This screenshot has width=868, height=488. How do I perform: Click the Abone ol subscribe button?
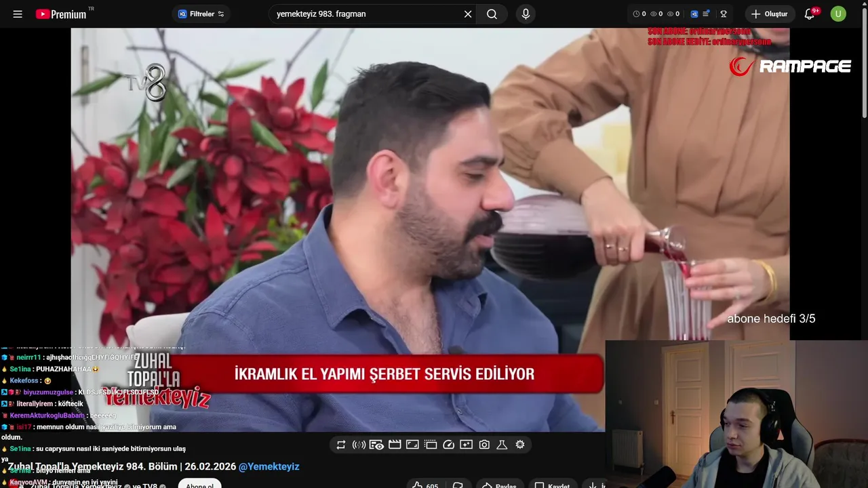[199, 484]
